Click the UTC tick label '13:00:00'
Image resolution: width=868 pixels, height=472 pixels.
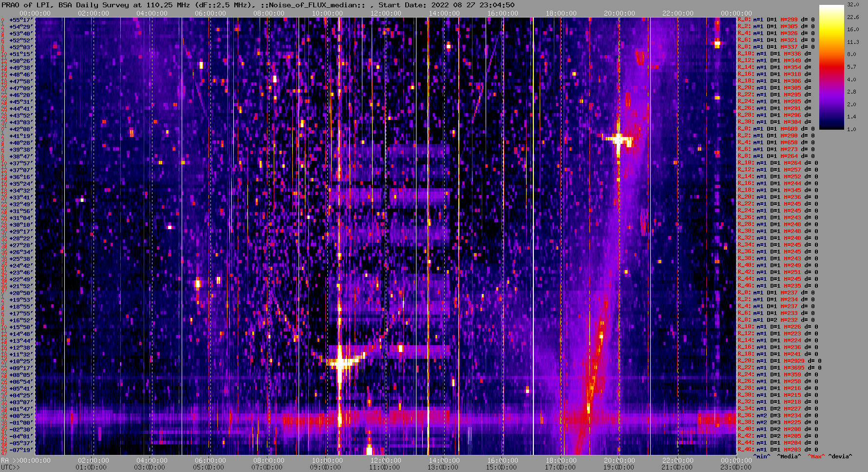point(442,467)
